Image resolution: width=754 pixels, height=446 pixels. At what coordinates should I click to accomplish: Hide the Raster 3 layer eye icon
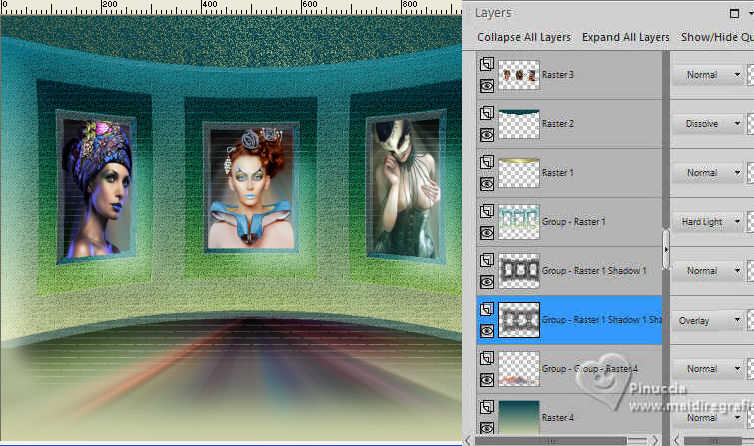coord(487,86)
